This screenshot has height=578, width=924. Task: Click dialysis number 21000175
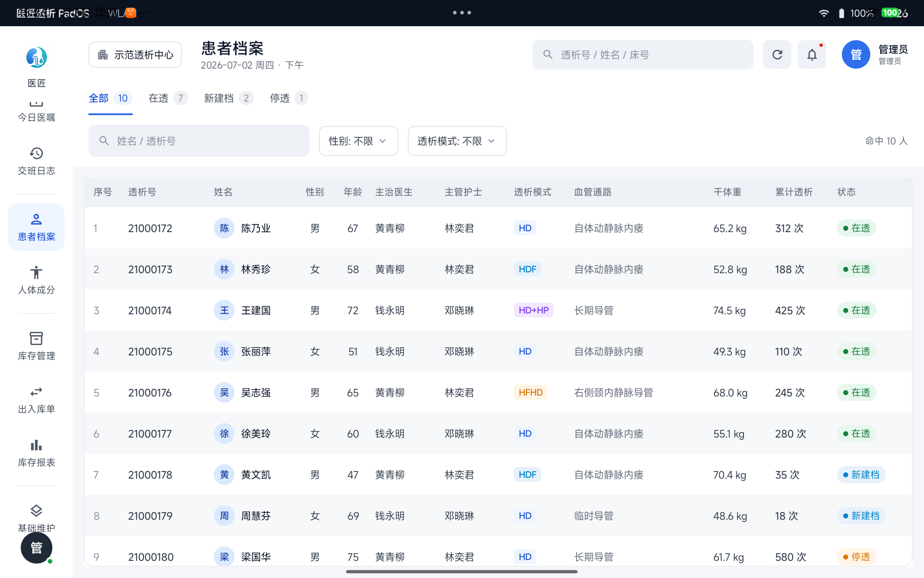coord(150,351)
